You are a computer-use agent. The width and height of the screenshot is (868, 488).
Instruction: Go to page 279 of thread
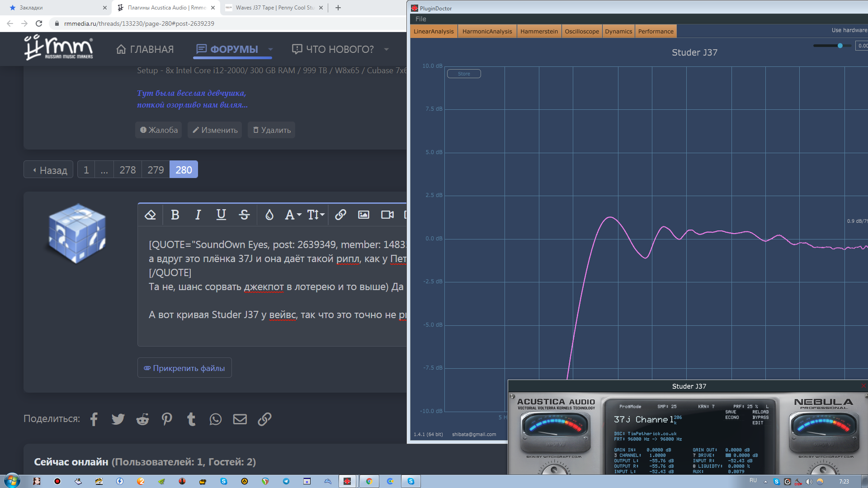click(x=156, y=170)
